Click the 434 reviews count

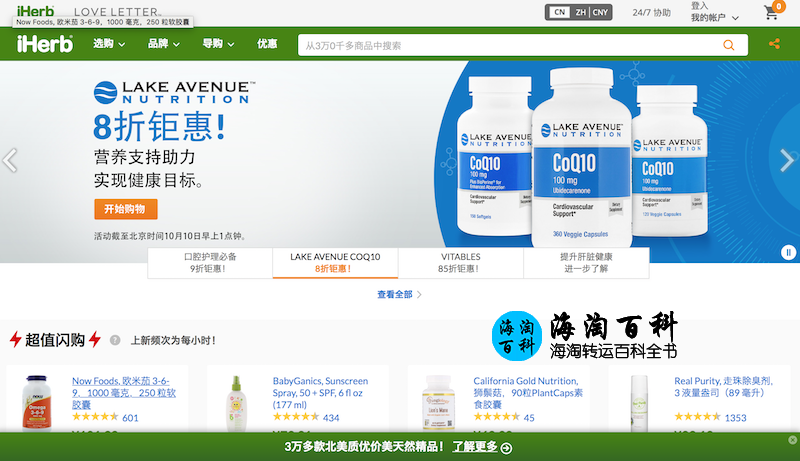(331, 418)
